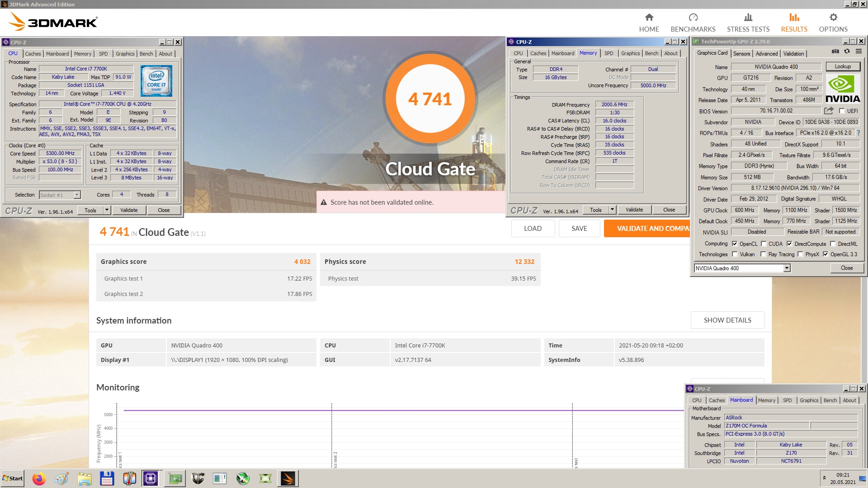Click the TC shield taskbar icon
This screenshot has width=868, height=488.
coord(198,479)
